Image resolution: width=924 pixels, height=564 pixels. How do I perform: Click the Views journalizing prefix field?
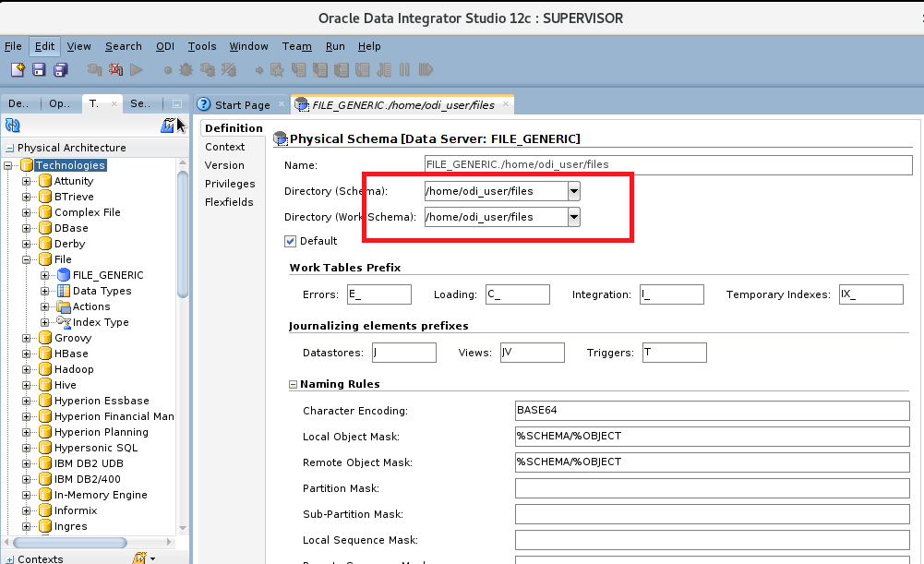(532, 353)
